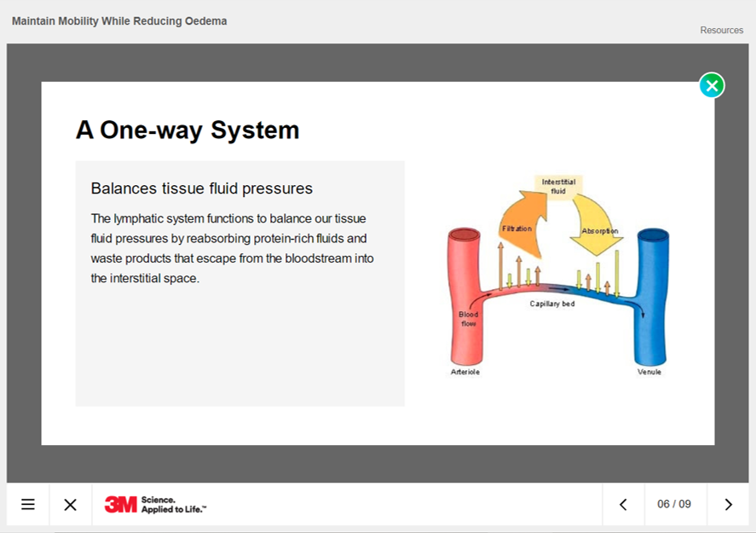Select the 'A One-way System' heading
This screenshot has height=533, width=756.
coord(188,130)
